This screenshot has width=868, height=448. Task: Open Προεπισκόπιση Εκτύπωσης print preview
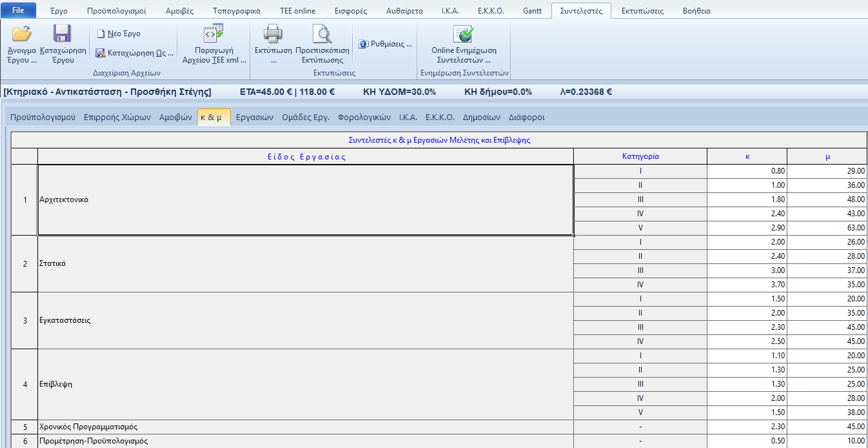click(322, 35)
